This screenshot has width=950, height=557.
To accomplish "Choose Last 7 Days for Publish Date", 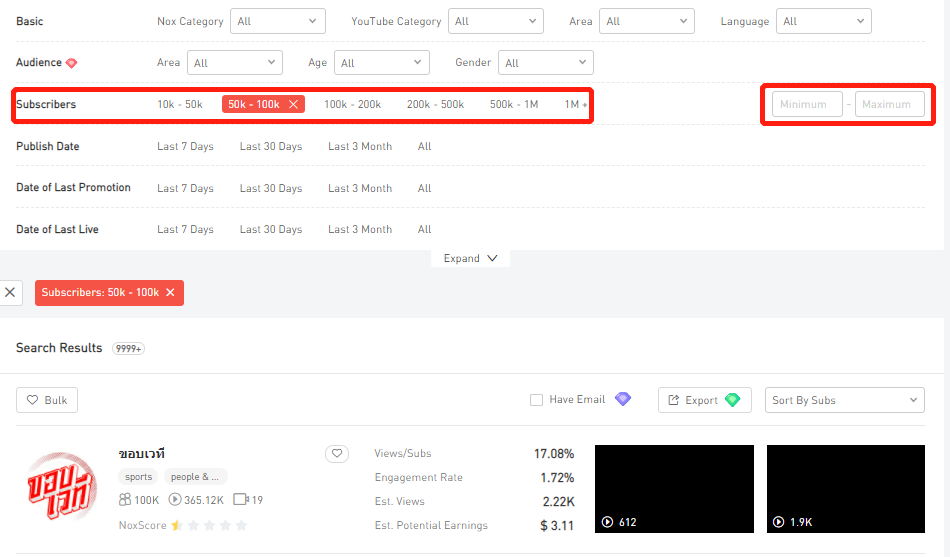I will pos(185,146).
